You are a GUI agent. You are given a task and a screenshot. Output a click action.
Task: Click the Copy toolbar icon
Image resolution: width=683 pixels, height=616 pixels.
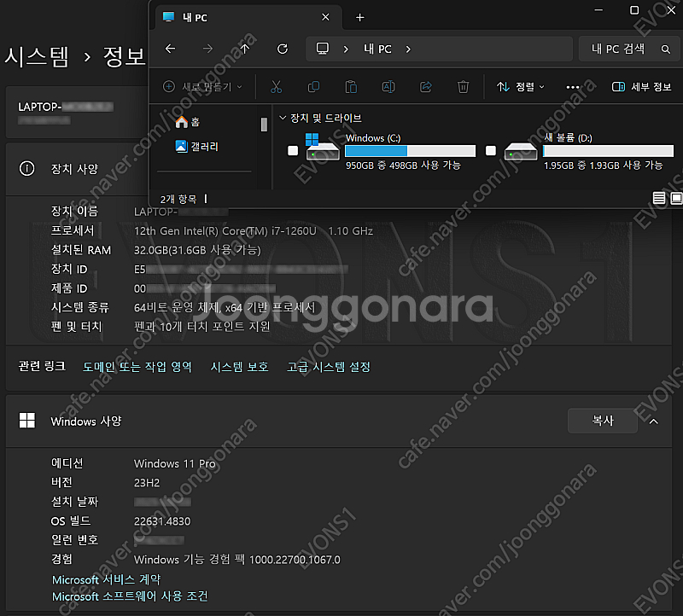(x=313, y=87)
